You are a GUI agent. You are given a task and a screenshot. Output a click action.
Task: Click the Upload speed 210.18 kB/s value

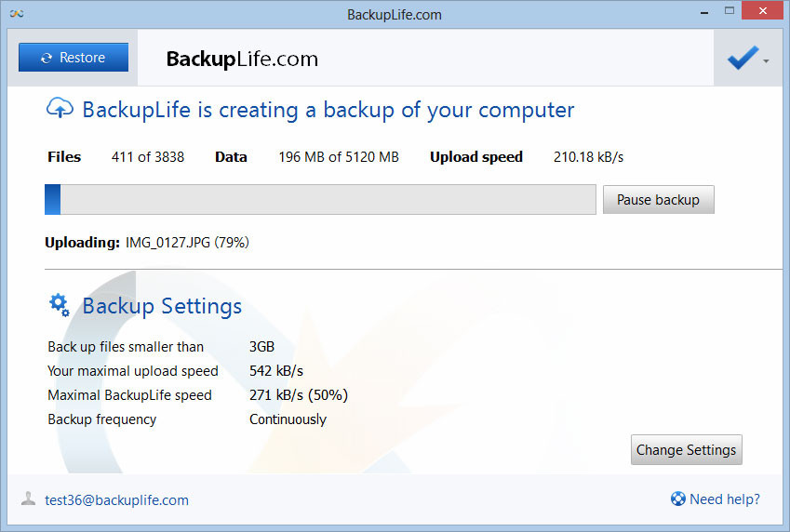pos(588,157)
